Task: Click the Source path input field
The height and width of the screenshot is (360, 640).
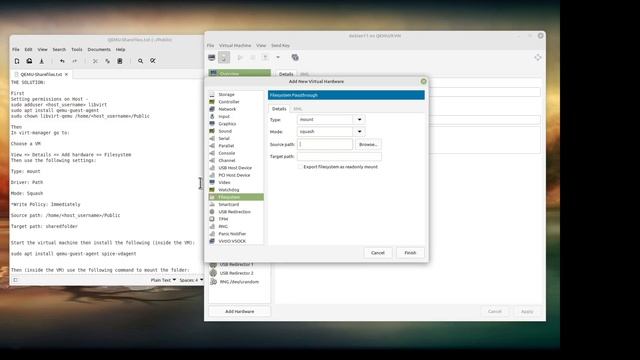Action: coord(325,144)
